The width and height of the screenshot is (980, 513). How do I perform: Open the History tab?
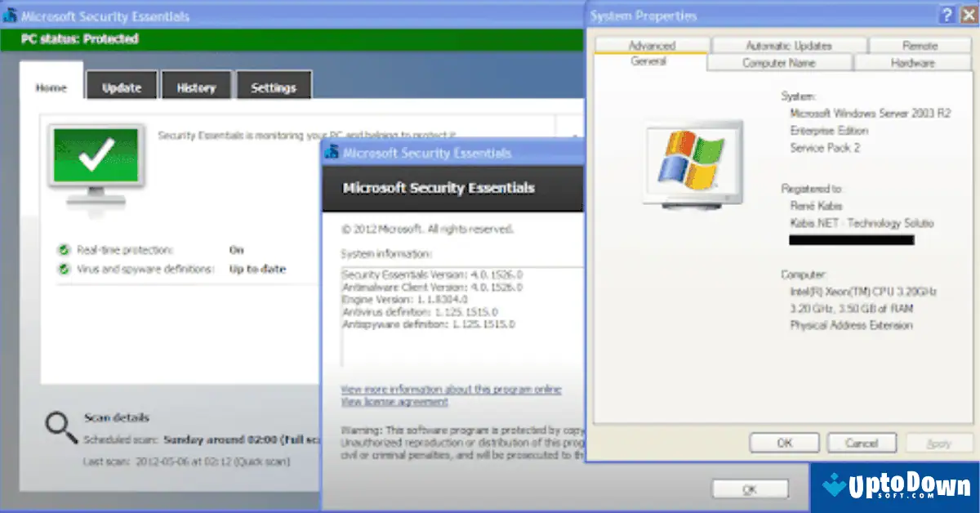coord(196,85)
